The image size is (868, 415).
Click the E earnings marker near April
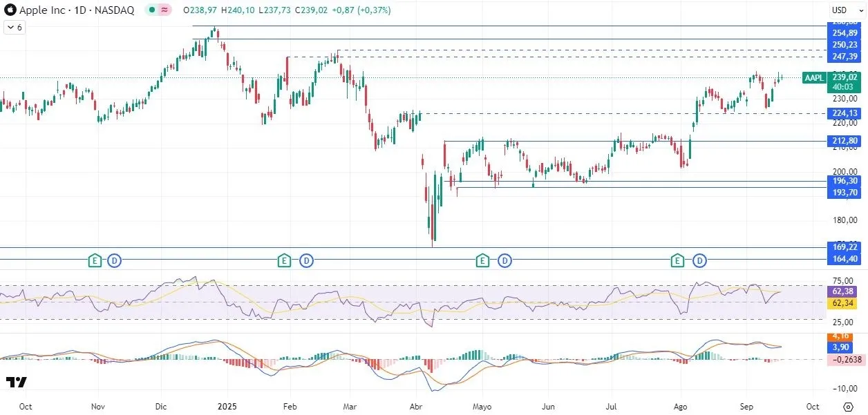coord(482,261)
